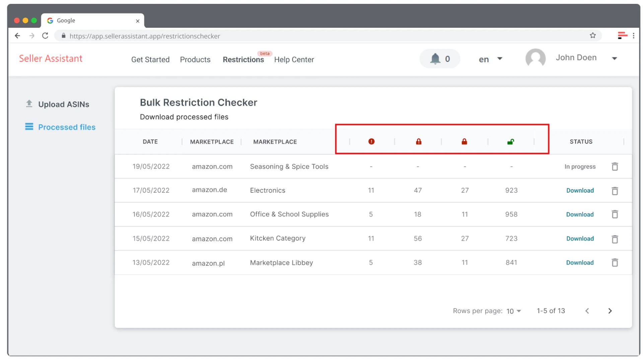
Task: Select the Restrictions menu item
Action: coord(243,60)
